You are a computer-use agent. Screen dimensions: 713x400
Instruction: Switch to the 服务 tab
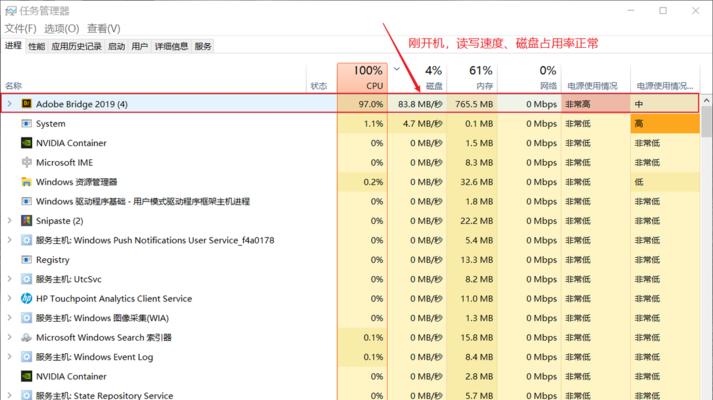(203, 46)
